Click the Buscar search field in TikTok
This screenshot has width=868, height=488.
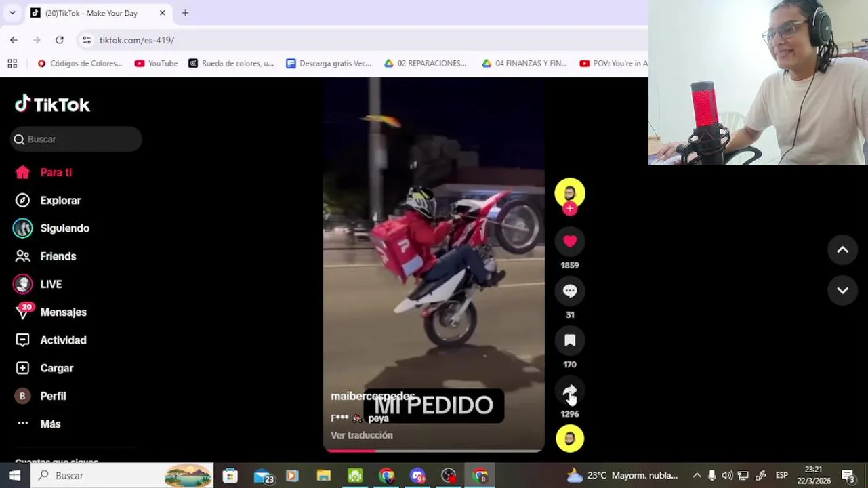point(76,139)
